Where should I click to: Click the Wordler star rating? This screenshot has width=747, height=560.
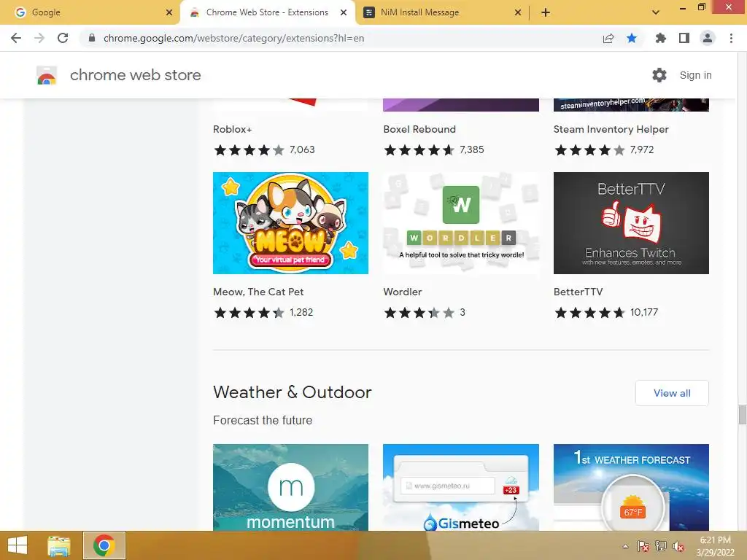pyautogui.click(x=419, y=313)
